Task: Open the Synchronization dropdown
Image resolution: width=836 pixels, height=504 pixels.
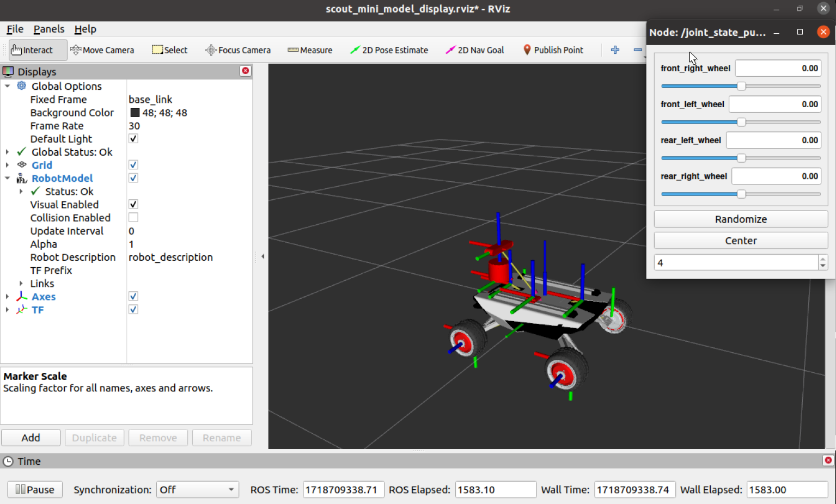Action: 197,489
